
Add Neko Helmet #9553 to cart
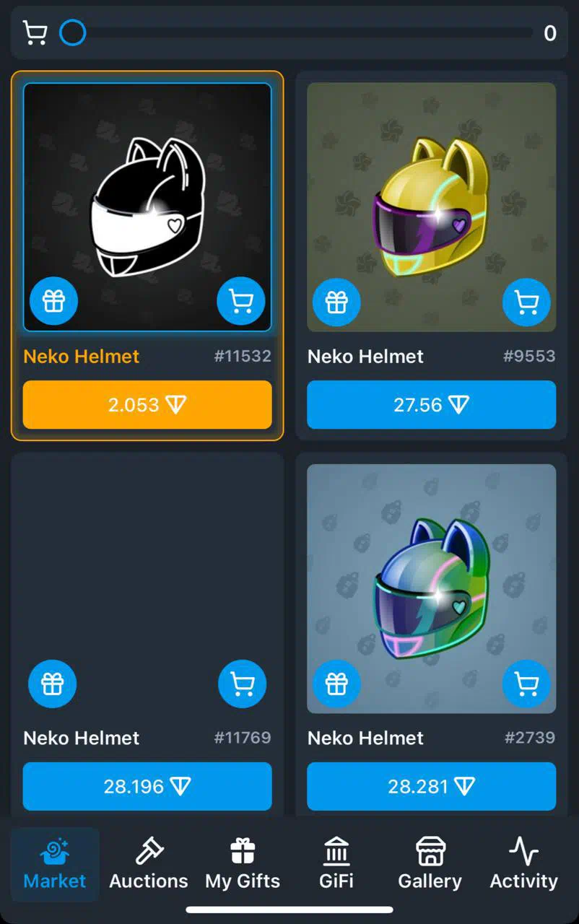tap(526, 302)
